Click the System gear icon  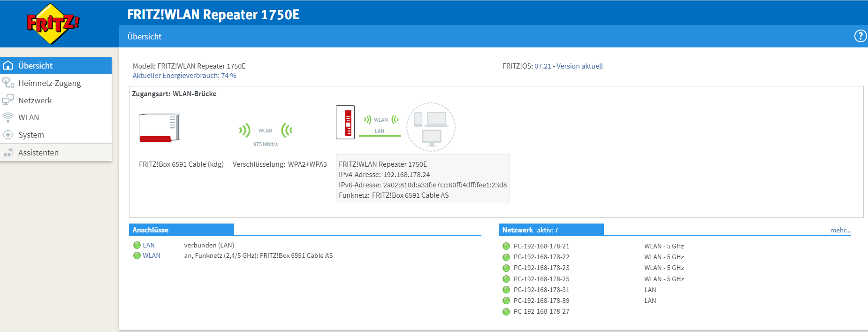point(8,135)
